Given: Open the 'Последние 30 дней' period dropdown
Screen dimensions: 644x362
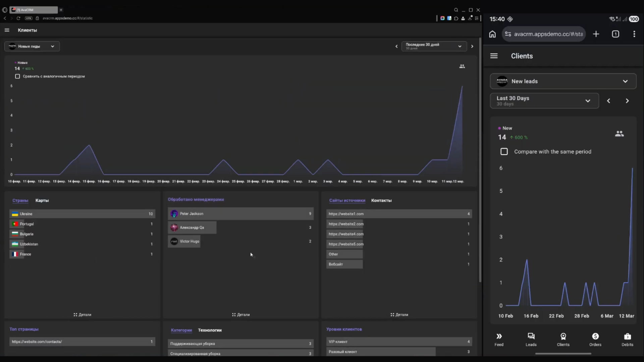Looking at the screenshot, I should point(433,46).
